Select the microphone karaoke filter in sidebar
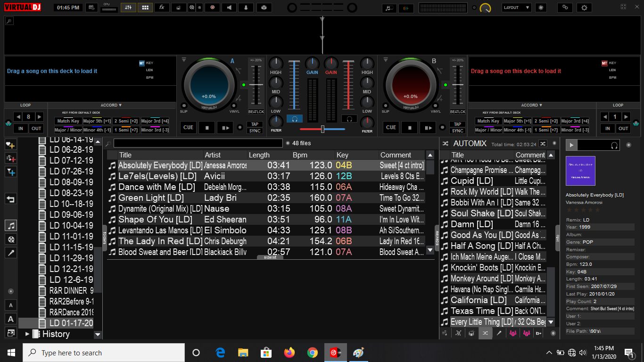 (11, 253)
